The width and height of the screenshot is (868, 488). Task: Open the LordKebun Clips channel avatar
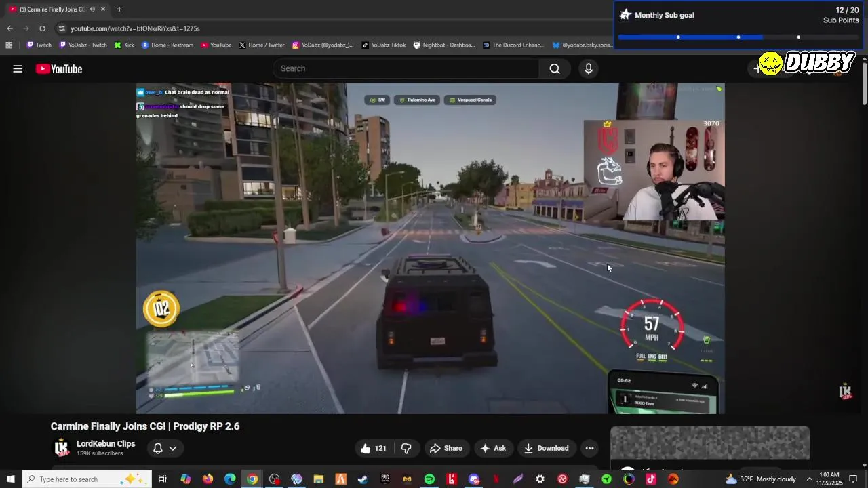tap(62, 448)
